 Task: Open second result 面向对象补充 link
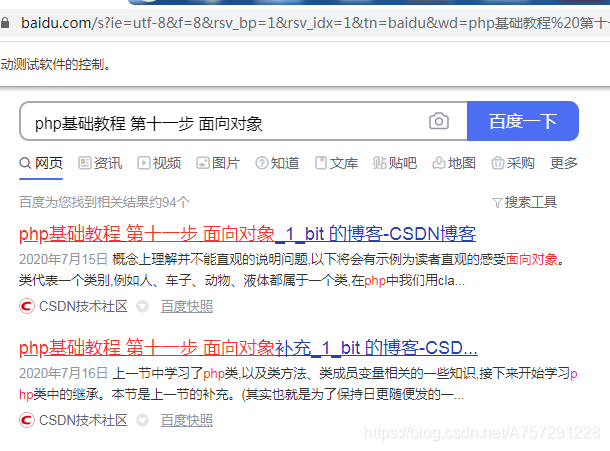(248, 348)
